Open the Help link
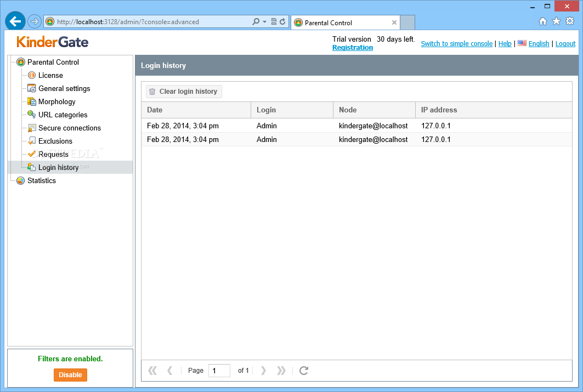Screen dimensions: 583x392 (505, 44)
